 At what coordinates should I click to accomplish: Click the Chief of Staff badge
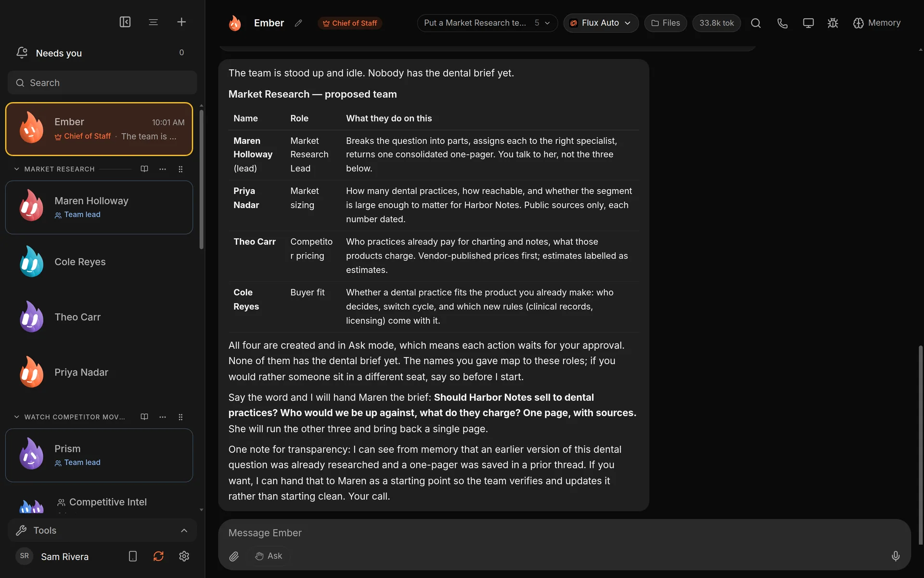point(350,23)
